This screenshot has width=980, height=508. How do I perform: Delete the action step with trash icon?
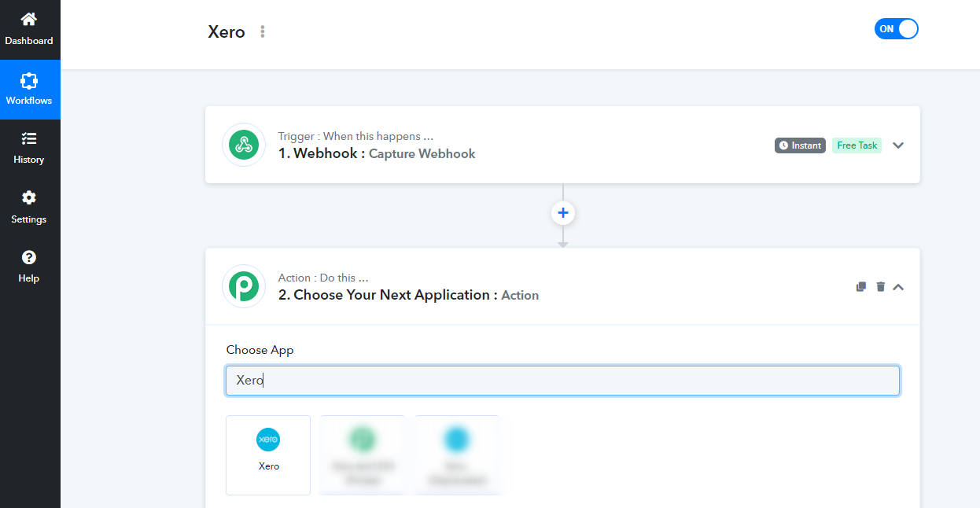pyautogui.click(x=881, y=287)
